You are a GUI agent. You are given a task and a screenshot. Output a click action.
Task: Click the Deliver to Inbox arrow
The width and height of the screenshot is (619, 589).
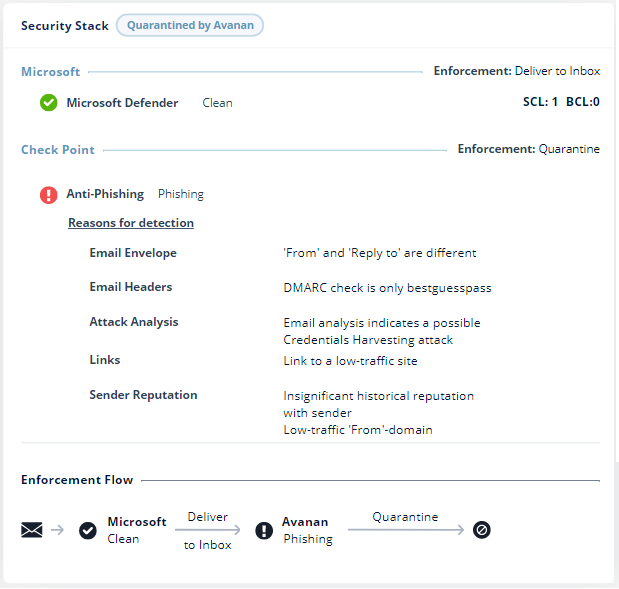(208, 530)
